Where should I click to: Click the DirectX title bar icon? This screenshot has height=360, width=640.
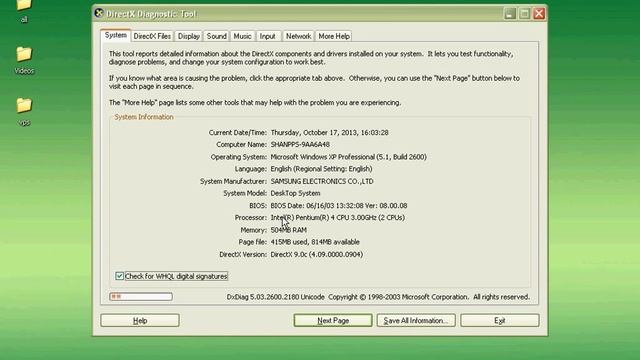tap(99, 13)
